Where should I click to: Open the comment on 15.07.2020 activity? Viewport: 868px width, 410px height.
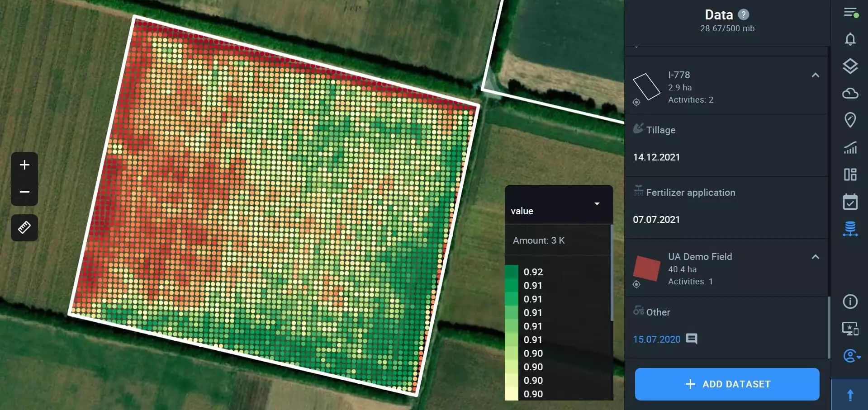pyautogui.click(x=692, y=339)
